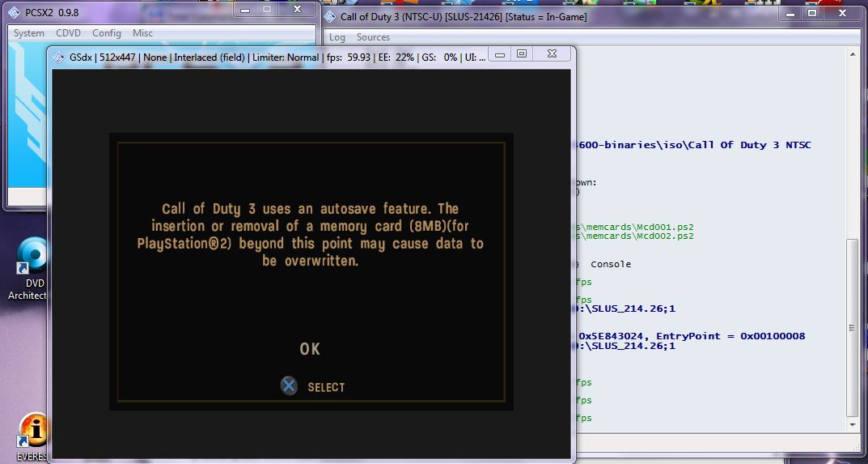This screenshot has width=868, height=464.
Task: Minimize the Call of Duty 3 console window
Action: point(791,13)
